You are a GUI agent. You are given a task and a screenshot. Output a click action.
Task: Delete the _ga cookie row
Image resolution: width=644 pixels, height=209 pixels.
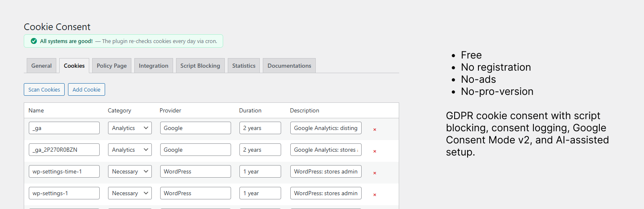[375, 130]
